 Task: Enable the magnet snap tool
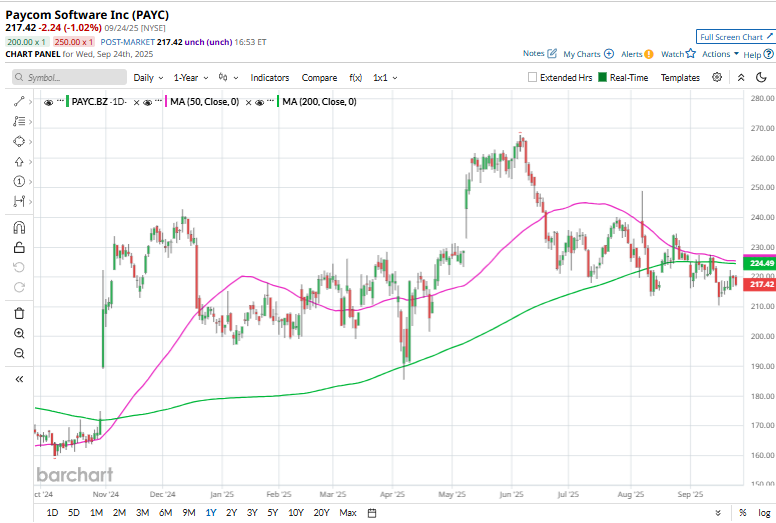(x=19, y=226)
